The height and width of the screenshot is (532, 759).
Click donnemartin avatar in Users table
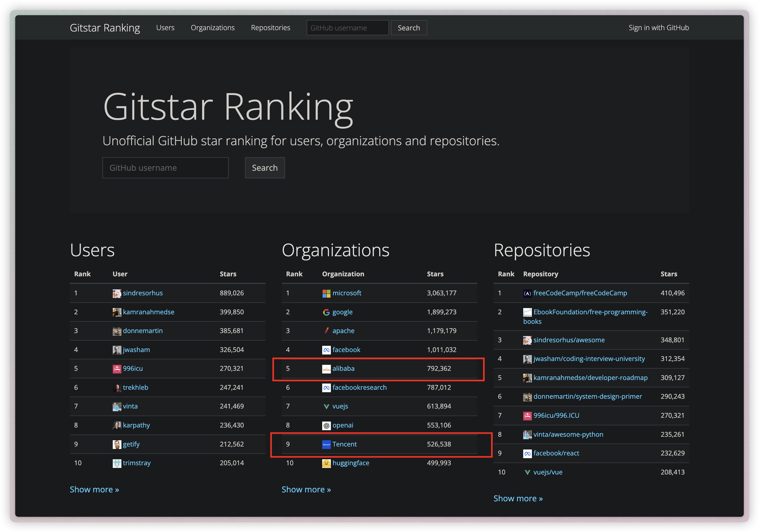tap(117, 331)
